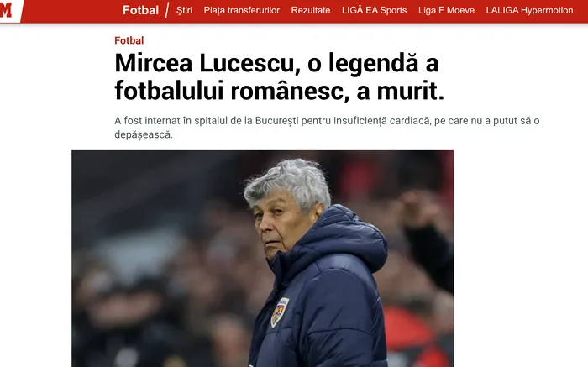Click the red Fotbal category label above headline
The image size is (588, 367).
(129, 40)
